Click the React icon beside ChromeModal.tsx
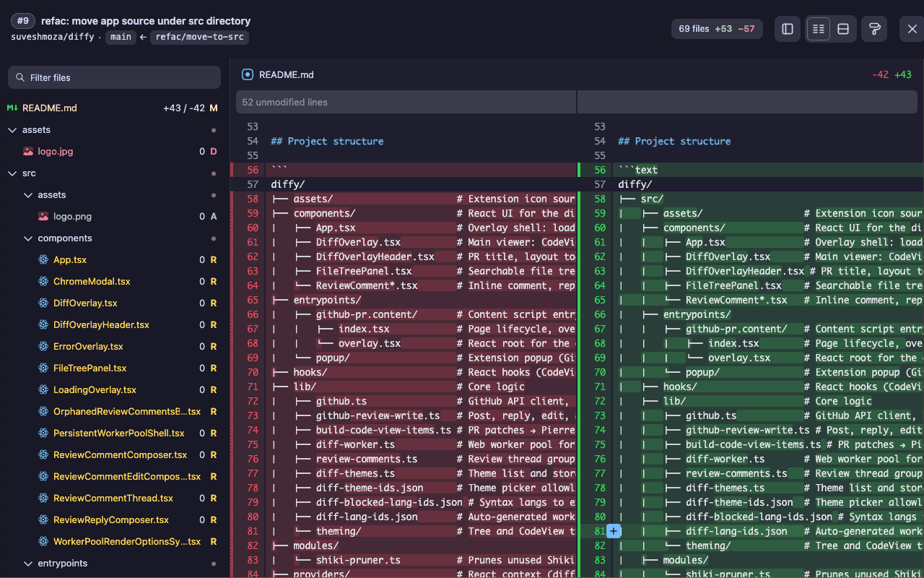The height and width of the screenshot is (578, 924). click(43, 281)
